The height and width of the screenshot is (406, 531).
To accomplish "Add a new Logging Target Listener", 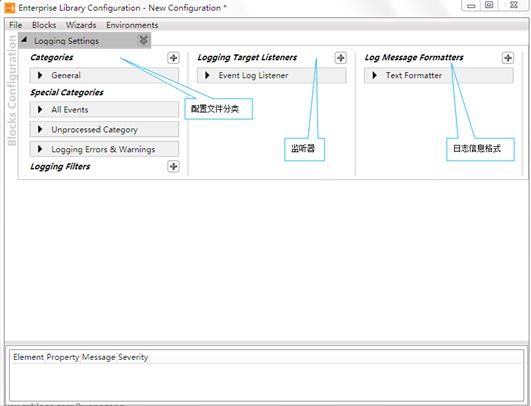I will pyautogui.click(x=341, y=58).
